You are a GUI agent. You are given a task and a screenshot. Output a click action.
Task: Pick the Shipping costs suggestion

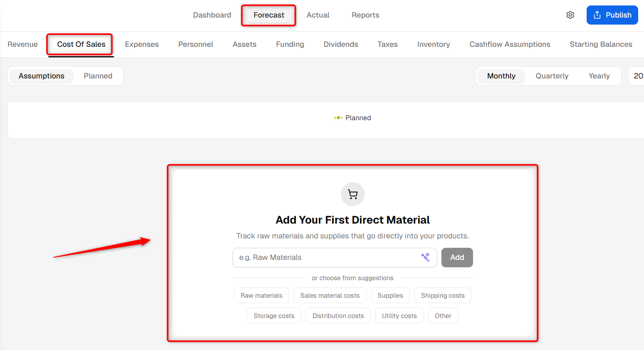tap(443, 295)
